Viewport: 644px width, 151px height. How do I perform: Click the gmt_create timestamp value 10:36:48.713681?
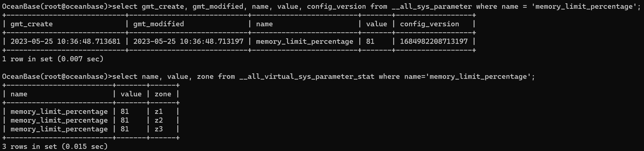(x=89, y=42)
